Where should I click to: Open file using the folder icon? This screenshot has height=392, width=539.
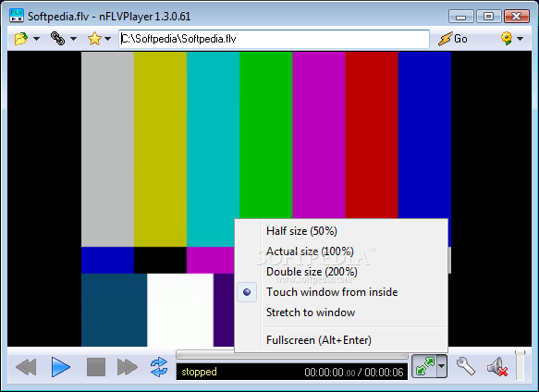[x=21, y=39]
